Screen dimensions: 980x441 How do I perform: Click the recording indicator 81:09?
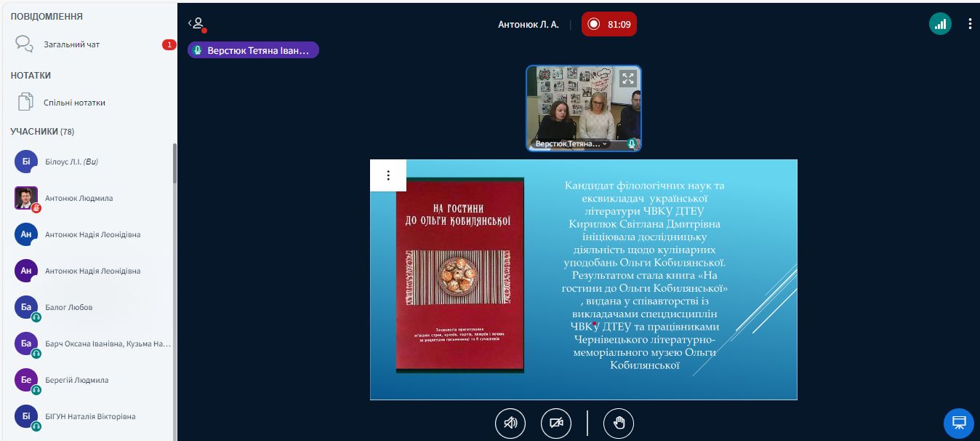609,24
